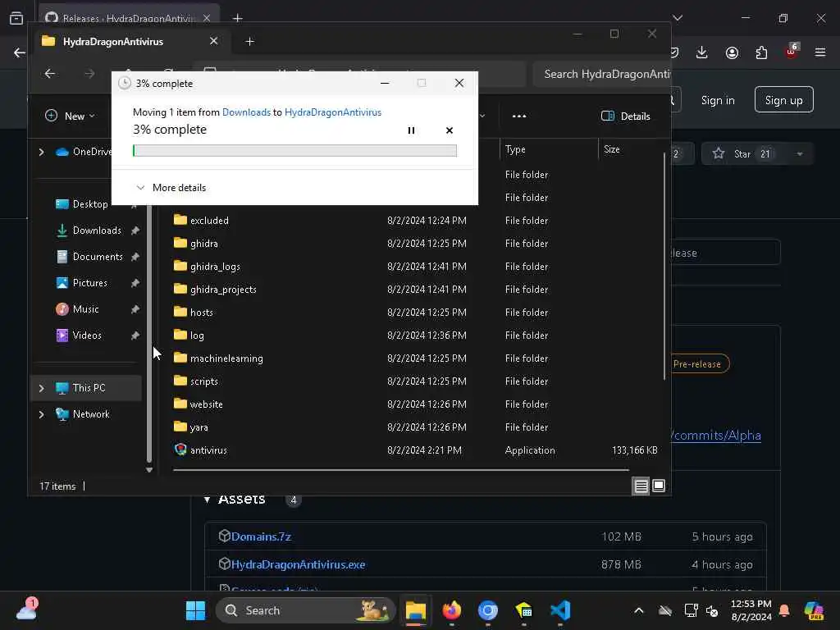Click navigation pane scroll down arrow
The image size is (840, 630).
[x=149, y=470]
